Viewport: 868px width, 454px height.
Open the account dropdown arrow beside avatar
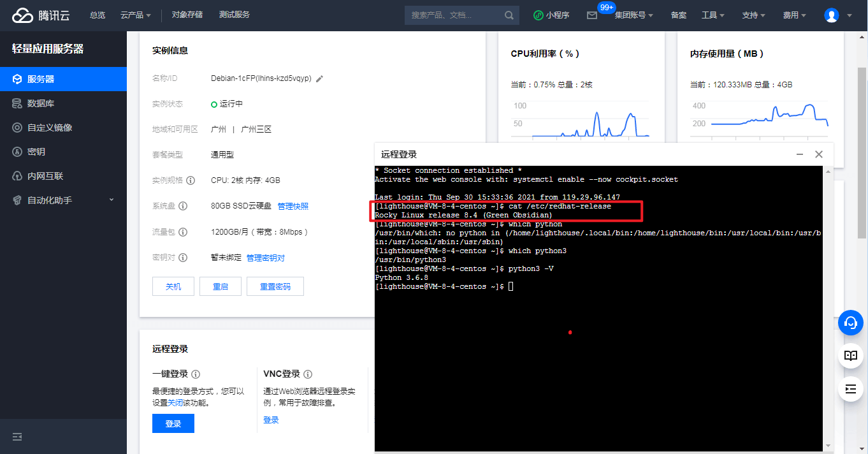(x=849, y=15)
